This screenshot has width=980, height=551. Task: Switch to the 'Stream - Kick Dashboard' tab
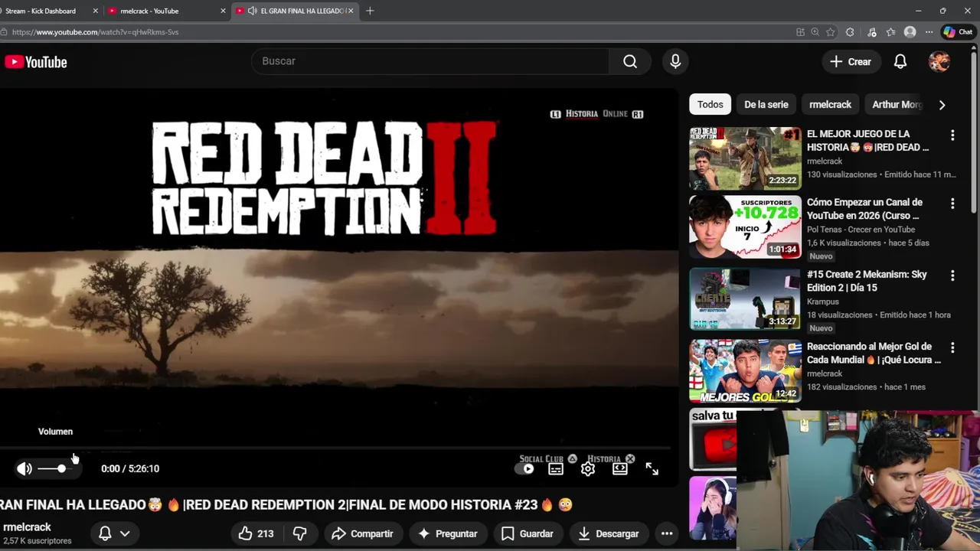[x=41, y=11]
